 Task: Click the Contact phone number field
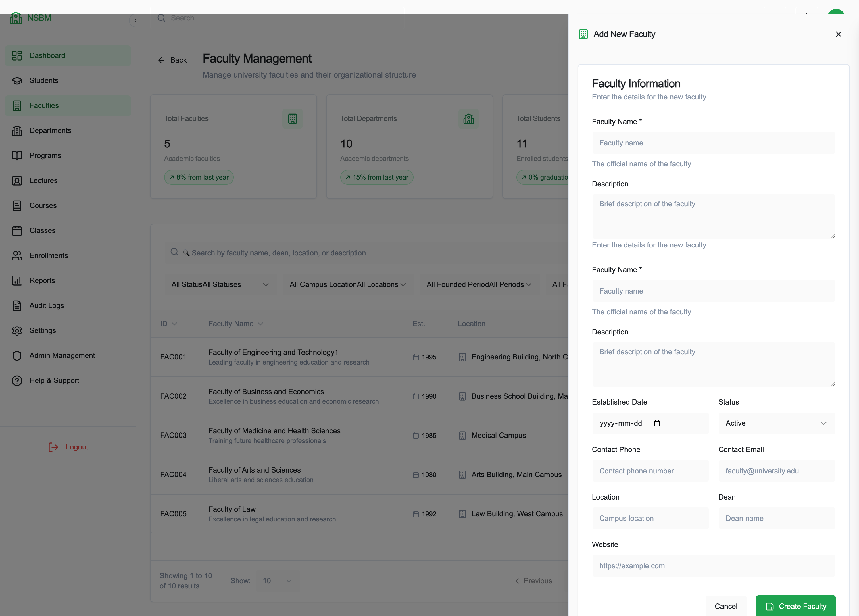[650, 471]
